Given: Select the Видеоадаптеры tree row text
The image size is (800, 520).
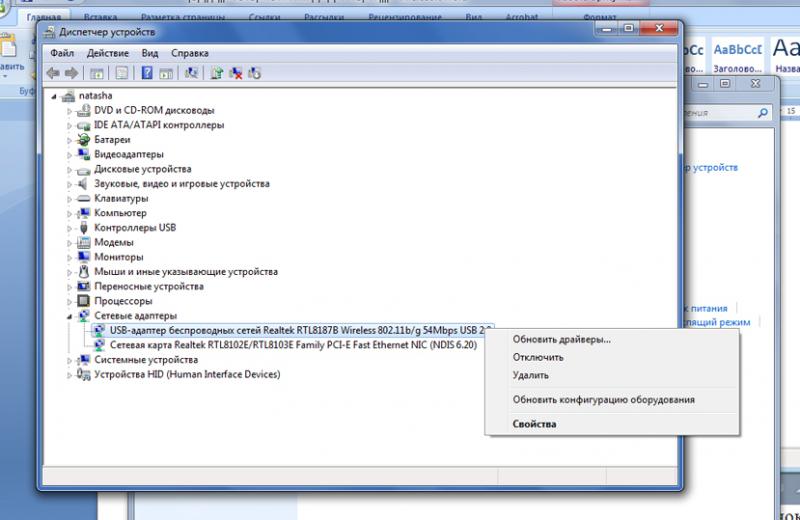Looking at the screenshot, I should tap(129, 154).
